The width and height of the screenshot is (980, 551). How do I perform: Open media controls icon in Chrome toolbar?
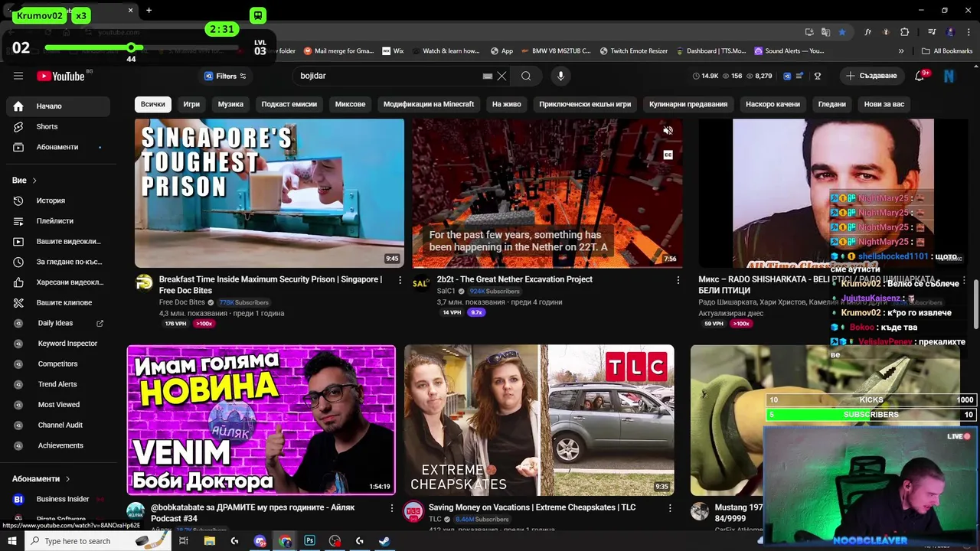point(932,32)
